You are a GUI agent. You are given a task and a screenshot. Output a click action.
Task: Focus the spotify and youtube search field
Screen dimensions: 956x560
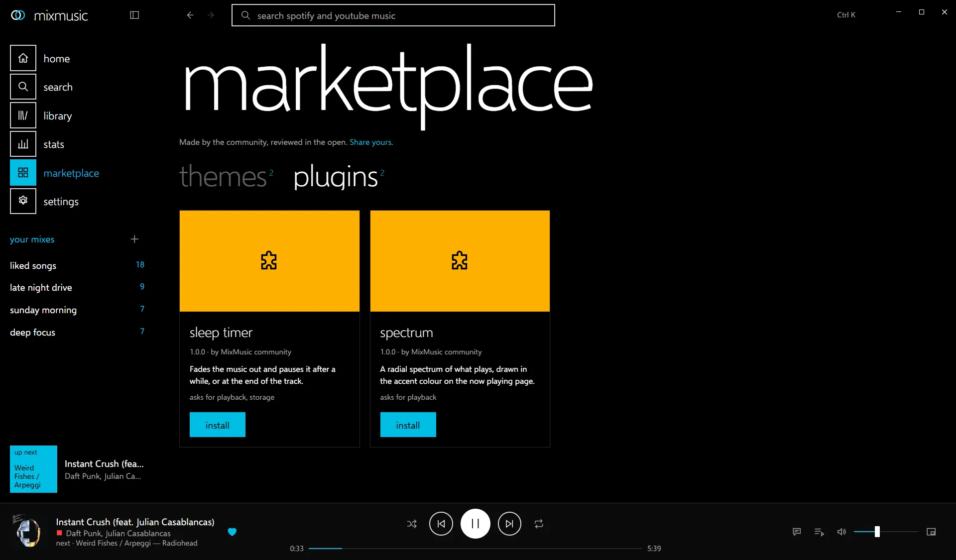[x=393, y=15]
